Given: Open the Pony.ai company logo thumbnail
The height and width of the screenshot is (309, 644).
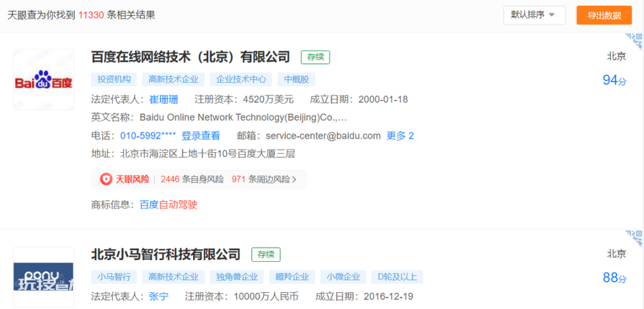Looking at the screenshot, I should pos(44,277).
